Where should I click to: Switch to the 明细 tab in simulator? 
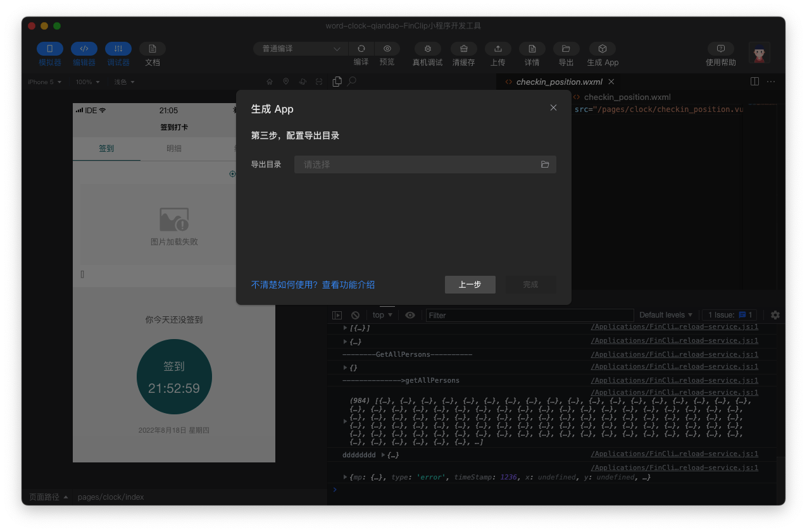[x=174, y=149]
